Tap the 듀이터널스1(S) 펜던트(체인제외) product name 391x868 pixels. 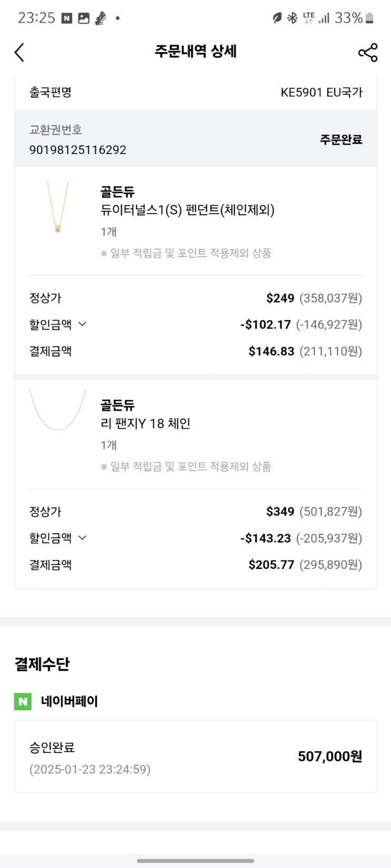tap(187, 210)
